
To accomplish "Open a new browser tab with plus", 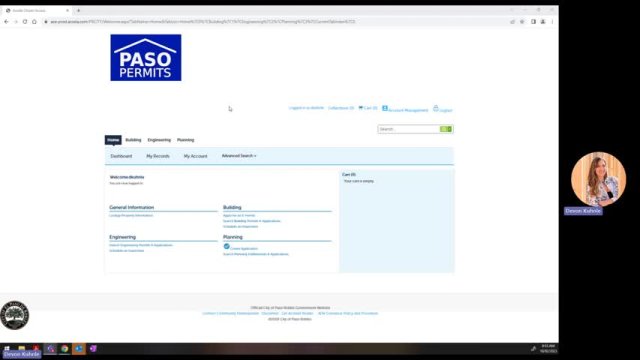I will click(x=78, y=11).
